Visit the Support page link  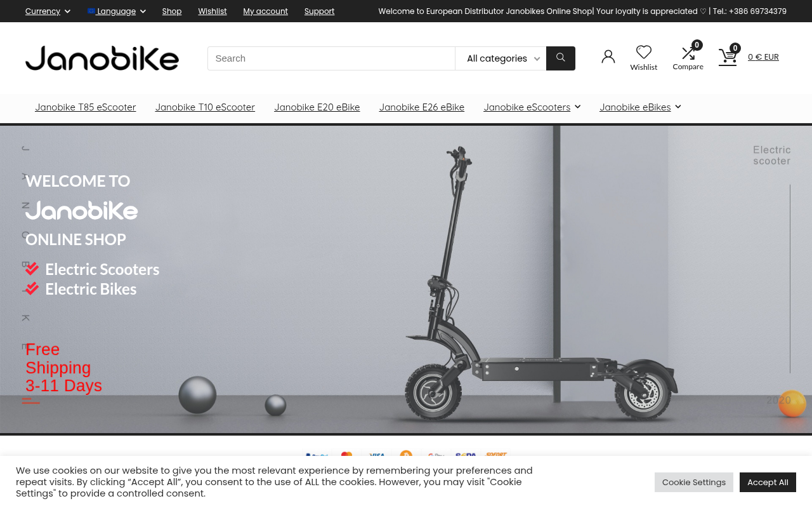319,11
